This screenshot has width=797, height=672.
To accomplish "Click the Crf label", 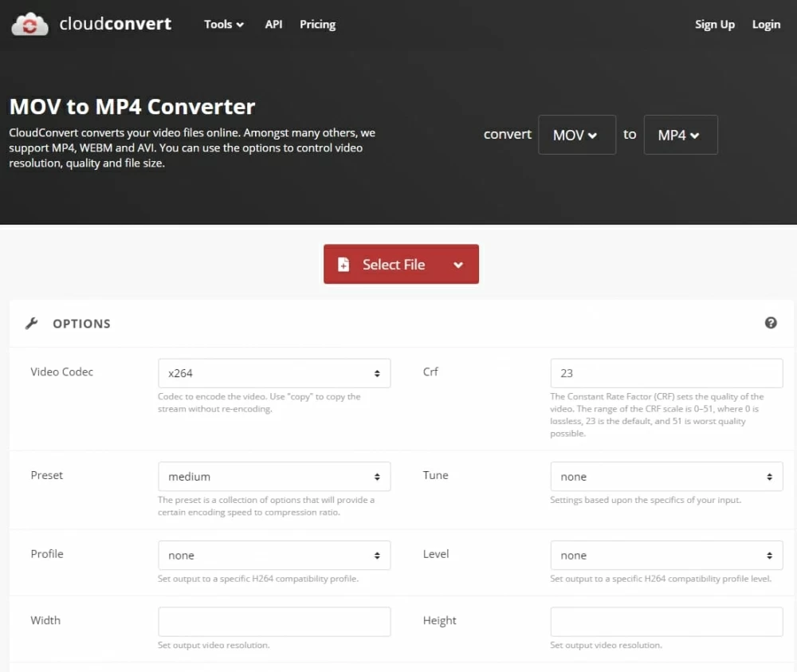I will pyautogui.click(x=430, y=372).
